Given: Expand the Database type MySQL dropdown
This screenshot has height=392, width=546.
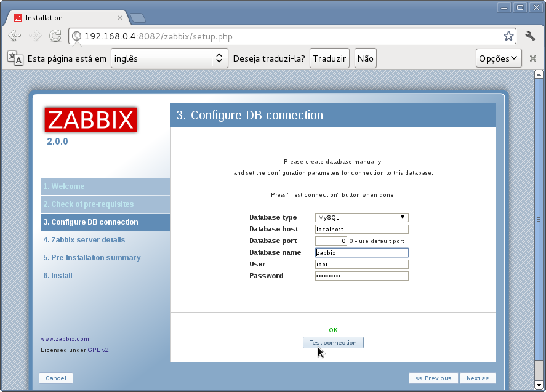Looking at the screenshot, I should (x=361, y=218).
